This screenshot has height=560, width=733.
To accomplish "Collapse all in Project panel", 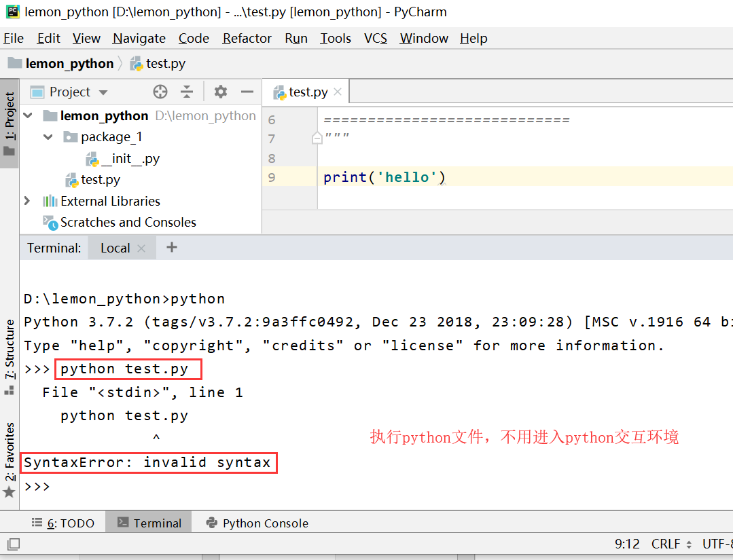I will click(187, 92).
